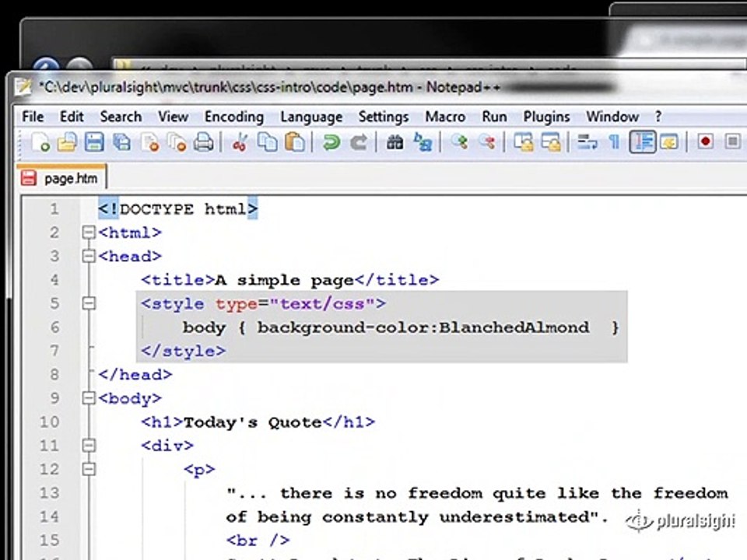Zoom in using the magnifier plus icon
The width and height of the screenshot is (747, 560).
[460, 142]
